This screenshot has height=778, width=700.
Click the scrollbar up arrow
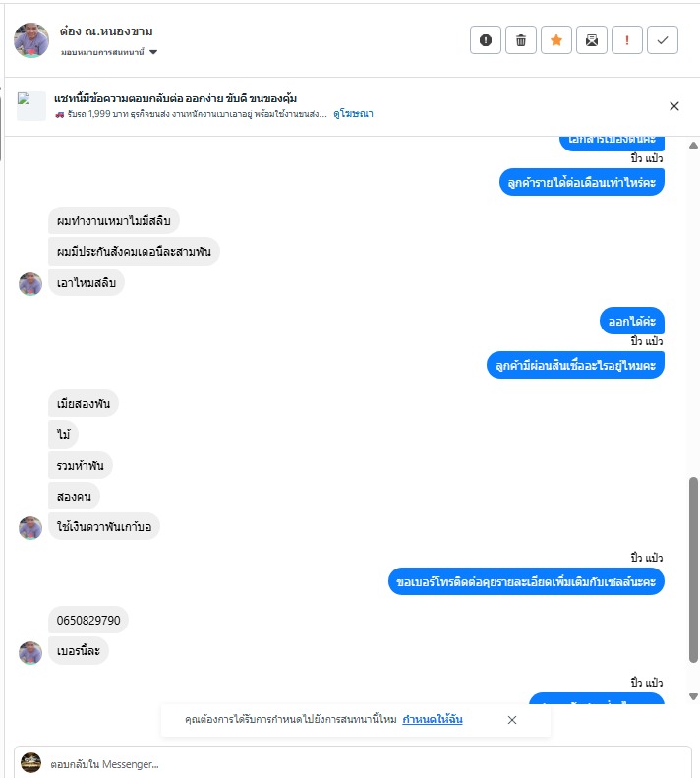(x=693, y=146)
